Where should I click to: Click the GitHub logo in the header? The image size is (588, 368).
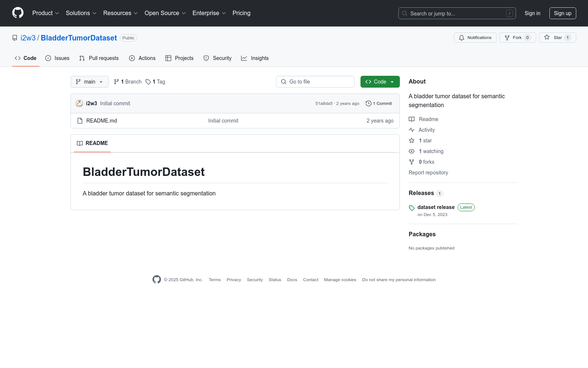(x=18, y=13)
